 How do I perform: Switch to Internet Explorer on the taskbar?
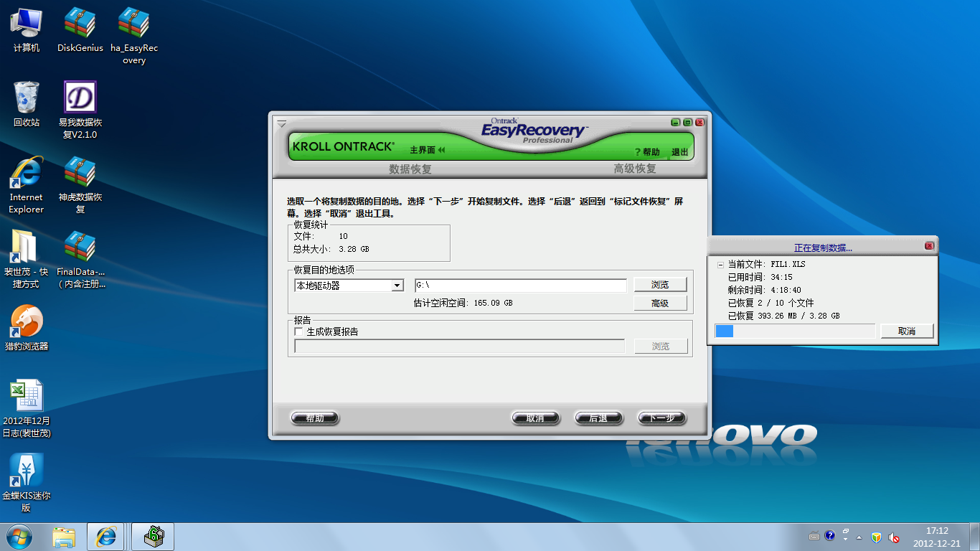tap(106, 537)
